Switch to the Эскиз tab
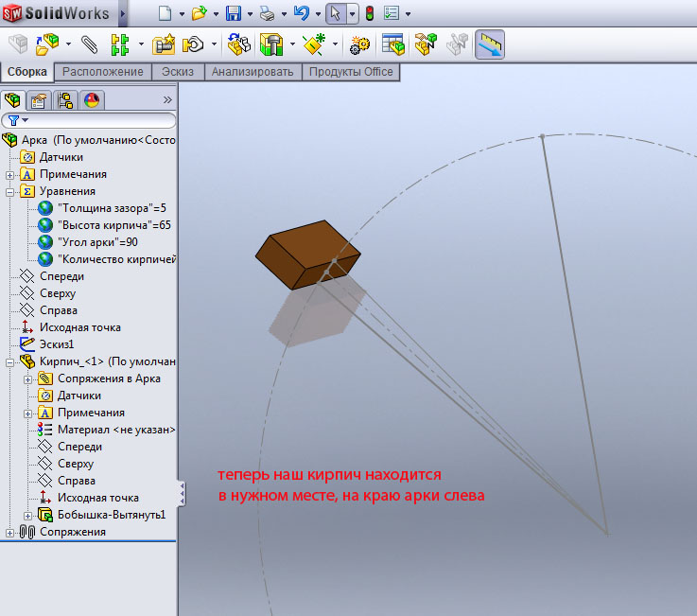The image size is (697, 616). click(178, 72)
